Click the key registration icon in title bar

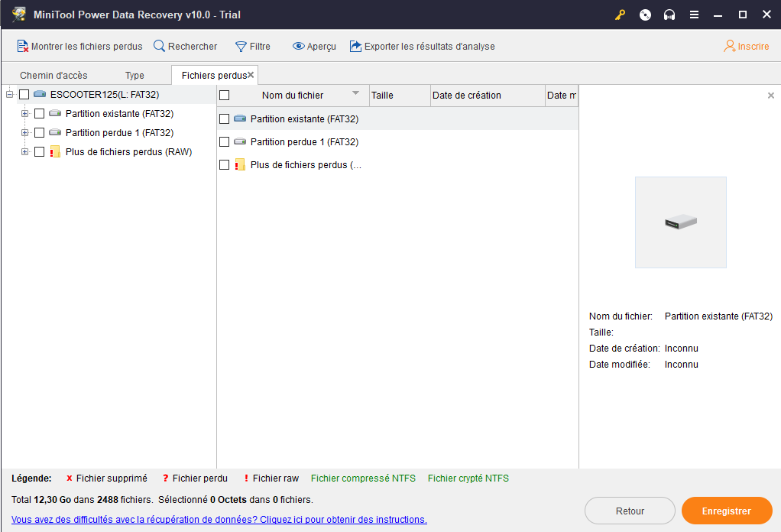[620, 15]
